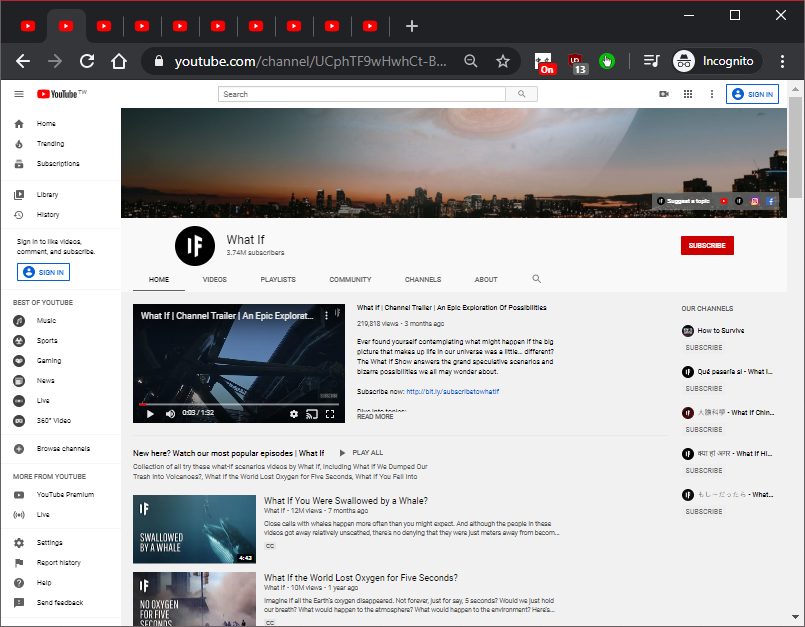The width and height of the screenshot is (805, 627).
Task: Play the channel trailer video
Action: pyautogui.click(x=150, y=414)
